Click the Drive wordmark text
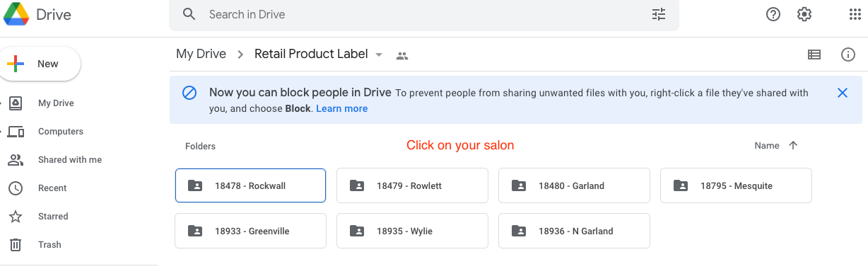This screenshot has width=868, height=269. pos(53,14)
